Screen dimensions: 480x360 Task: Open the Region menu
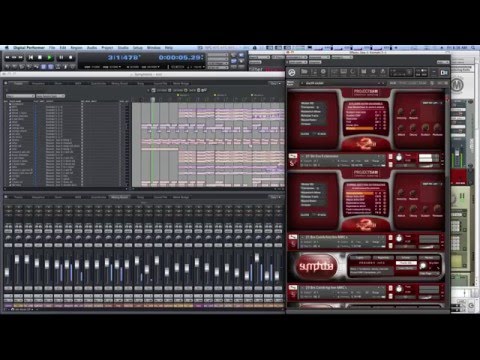[76, 48]
